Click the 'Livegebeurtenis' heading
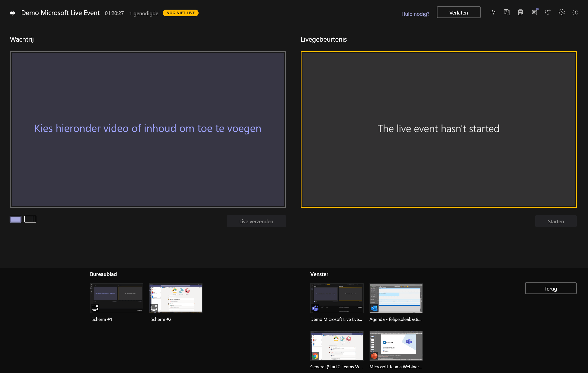This screenshot has height=373, width=588. tap(323, 39)
